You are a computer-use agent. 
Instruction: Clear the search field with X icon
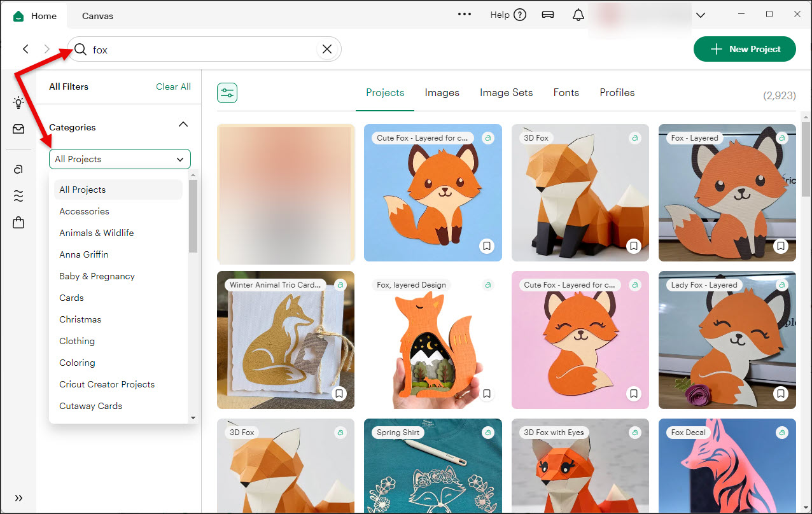[x=327, y=50]
